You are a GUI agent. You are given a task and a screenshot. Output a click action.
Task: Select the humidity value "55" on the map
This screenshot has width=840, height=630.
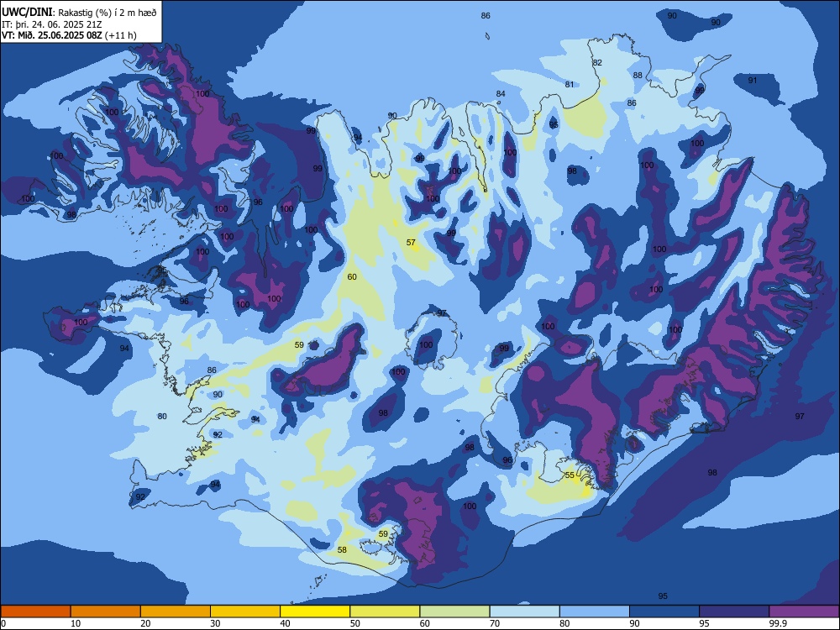click(570, 475)
